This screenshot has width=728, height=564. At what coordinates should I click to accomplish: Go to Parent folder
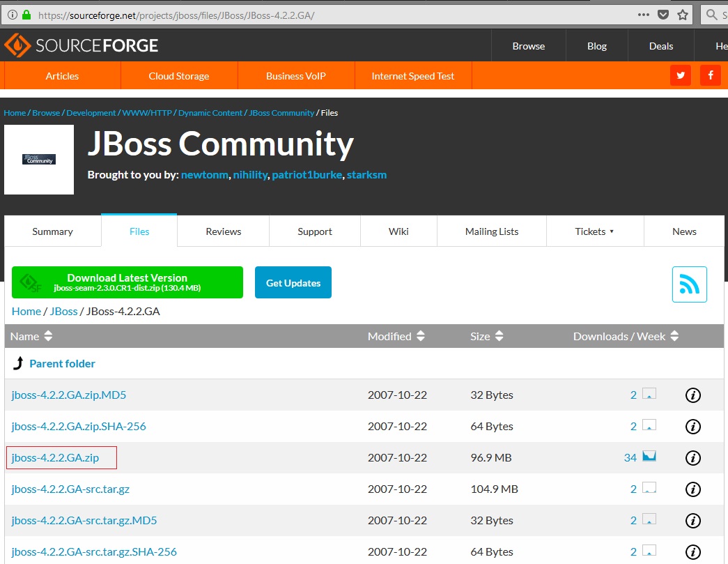pyautogui.click(x=62, y=363)
